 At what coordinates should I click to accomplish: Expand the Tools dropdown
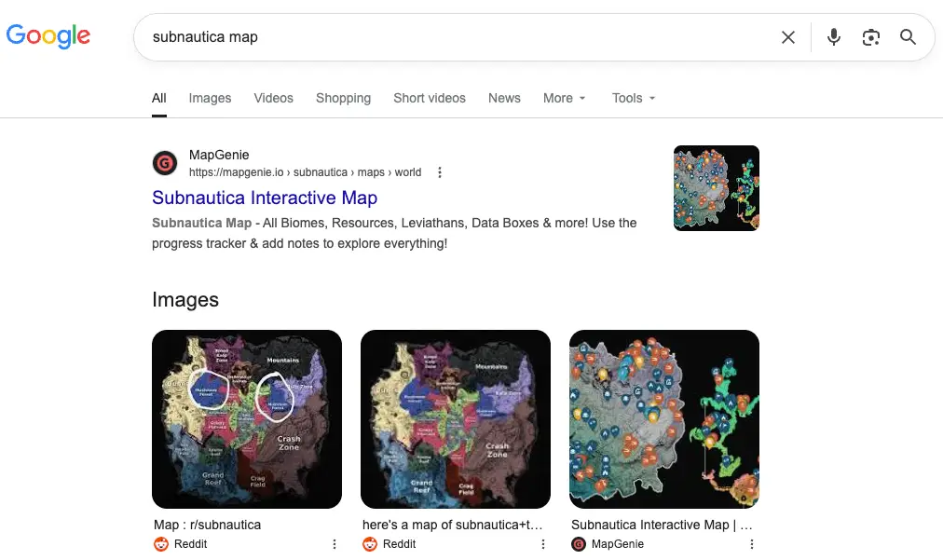tap(634, 98)
